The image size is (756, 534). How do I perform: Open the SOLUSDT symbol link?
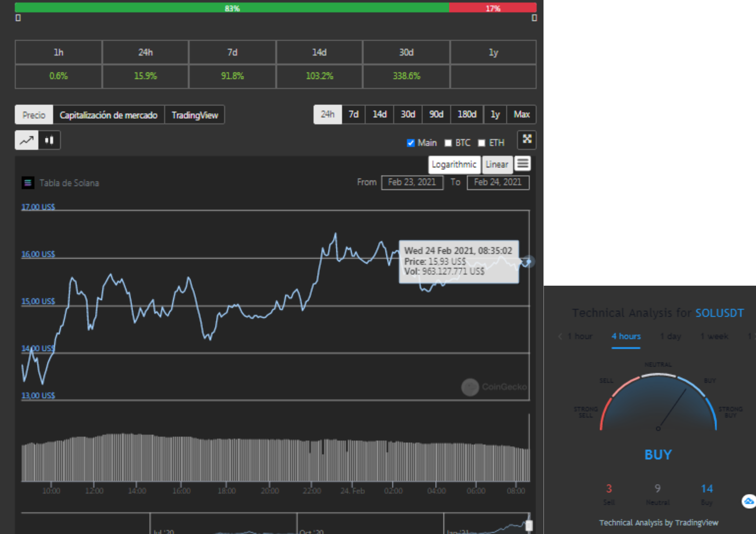(x=720, y=313)
